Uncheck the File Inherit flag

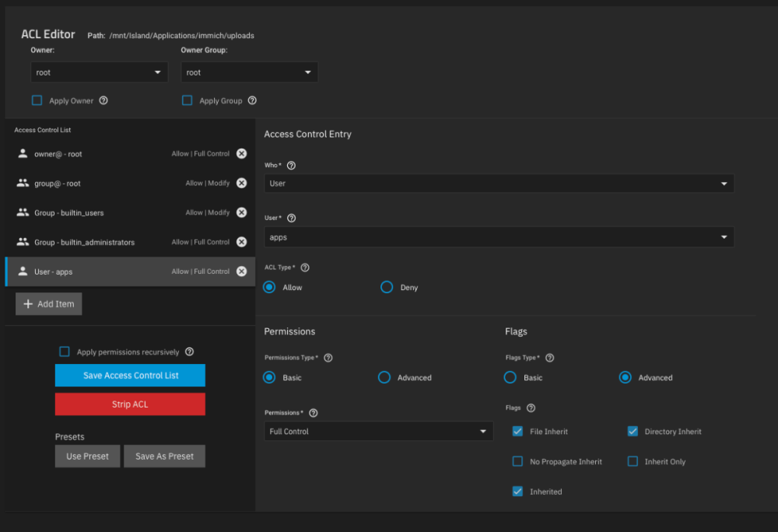coord(517,432)
